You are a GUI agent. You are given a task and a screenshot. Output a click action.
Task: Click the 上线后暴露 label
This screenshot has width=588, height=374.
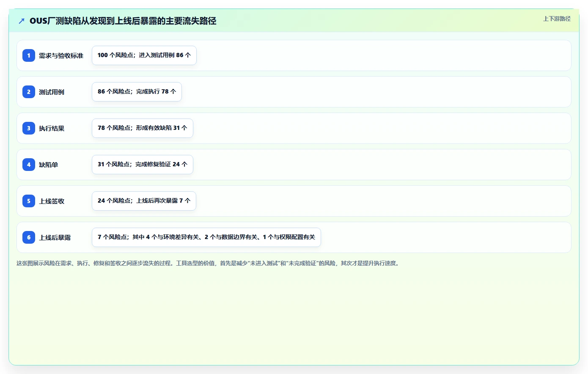tap(55, 237)
